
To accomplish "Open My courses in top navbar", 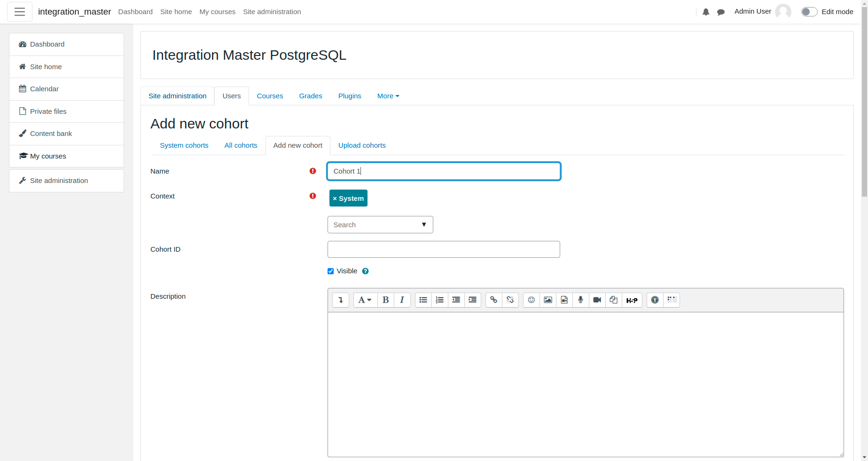I will (x=217, y=12).
